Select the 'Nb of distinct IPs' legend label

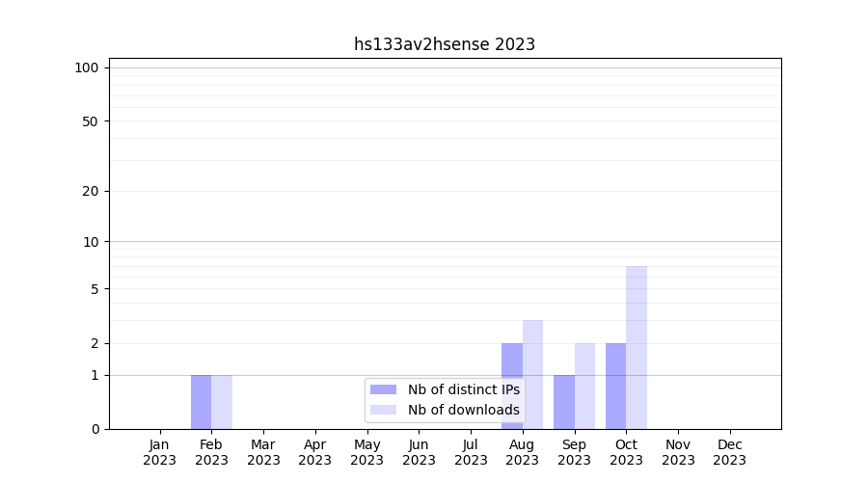click(463, 389)
